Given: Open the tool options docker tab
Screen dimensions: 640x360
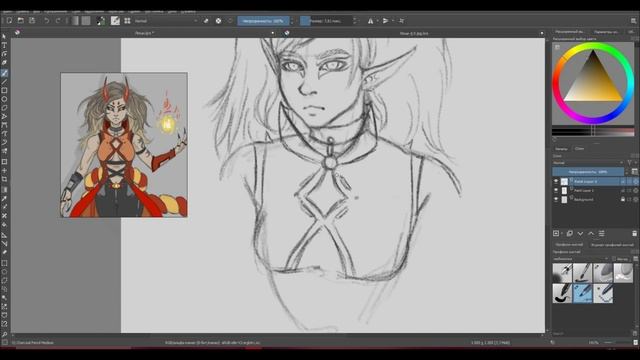Looking at the screenshot, I should 606,31.
